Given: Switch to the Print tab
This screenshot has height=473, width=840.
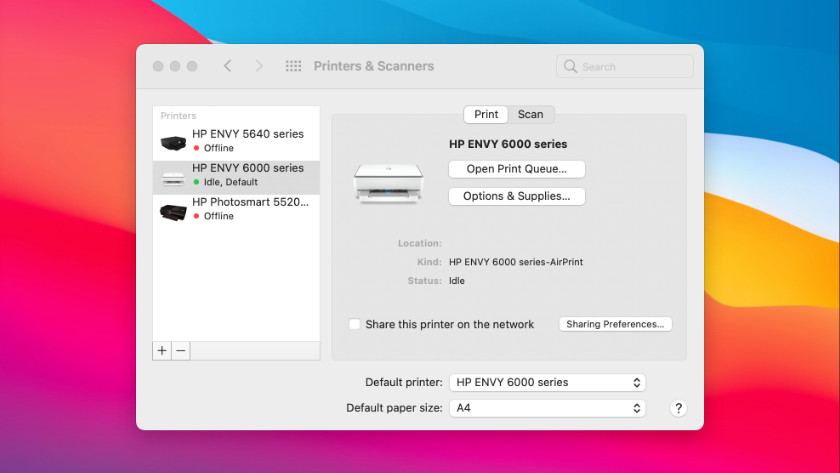Looking at the screenshot, I should 486,115.
